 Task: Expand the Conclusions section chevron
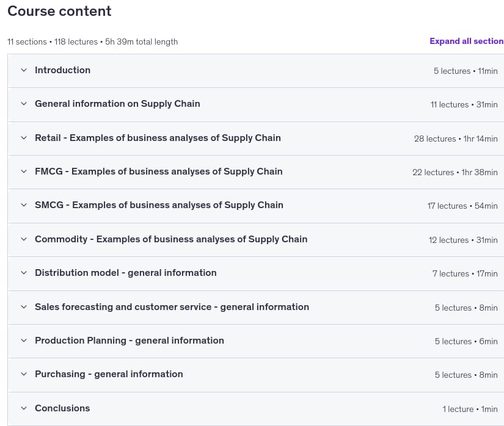(x=24, y=408)
